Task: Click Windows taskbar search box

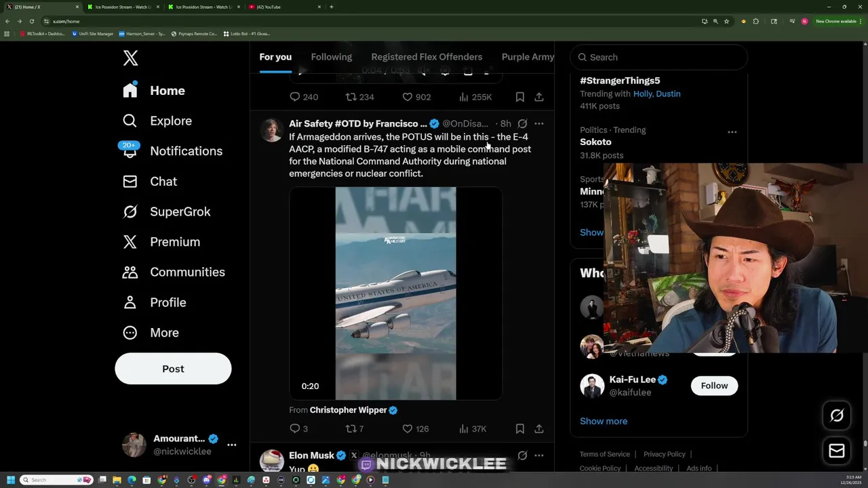Action: click(56, 480)
